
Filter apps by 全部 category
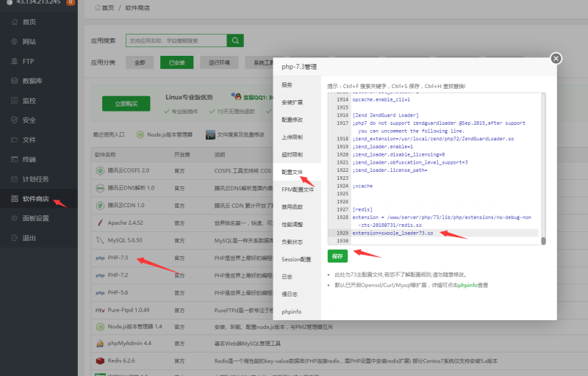click(x=140, y=62)
